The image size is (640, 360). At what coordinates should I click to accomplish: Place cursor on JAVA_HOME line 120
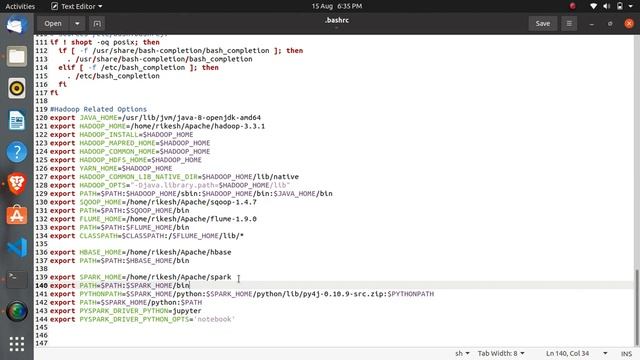(x=155, y=118)
